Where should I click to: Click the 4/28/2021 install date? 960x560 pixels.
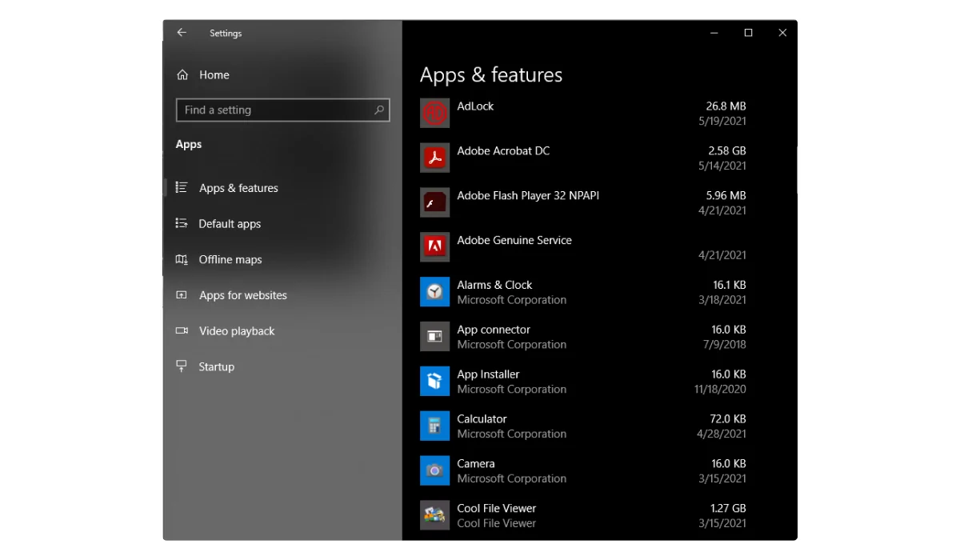(722, 434)
